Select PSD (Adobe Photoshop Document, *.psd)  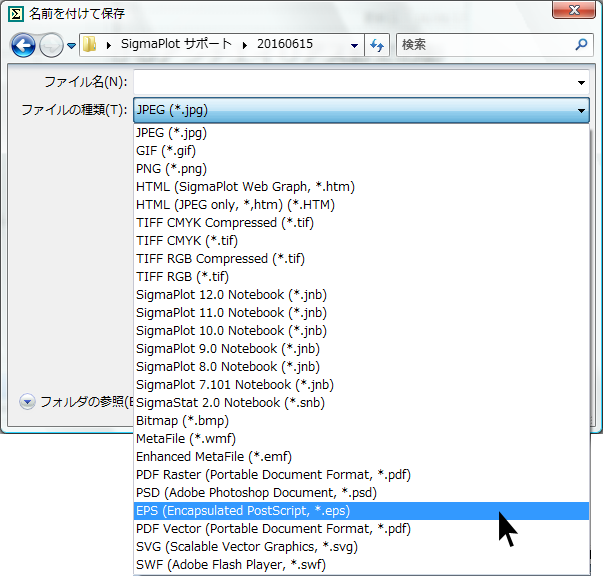tap(361, 493)
